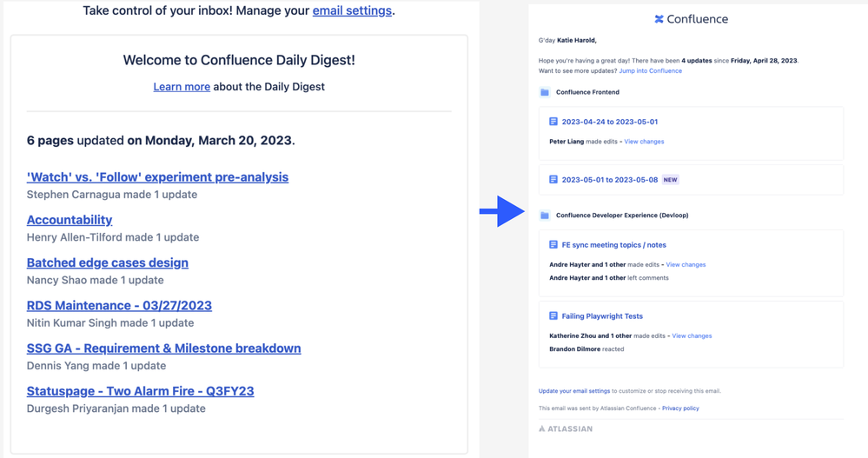Open 'Watch' vs. 'Follow' experiment pre-analysis page
The height and width of the screenshot is (458, 868).
coord(158,176)
